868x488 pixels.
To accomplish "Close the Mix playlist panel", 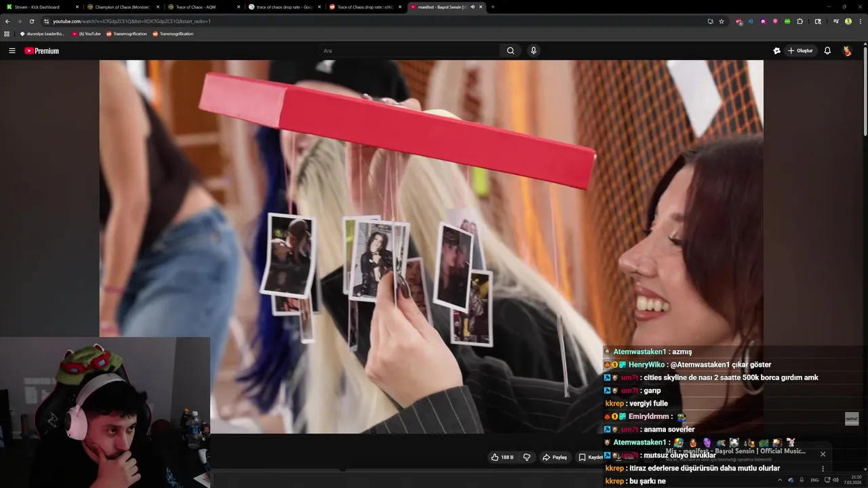I will pyautogui.click(x=823, y=454).
